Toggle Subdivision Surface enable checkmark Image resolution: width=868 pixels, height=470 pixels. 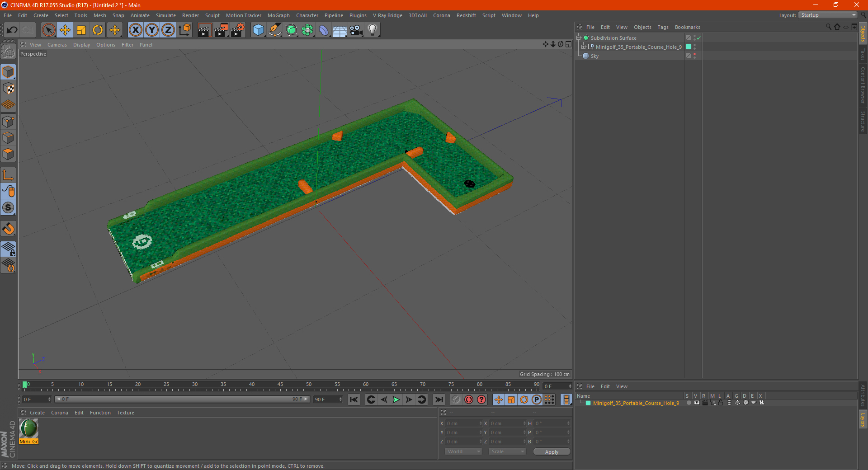click(698, 38)
